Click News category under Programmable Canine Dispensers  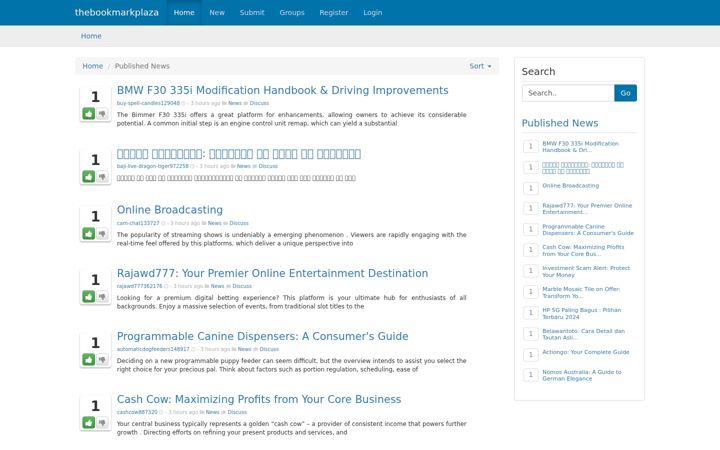point(244,349)
